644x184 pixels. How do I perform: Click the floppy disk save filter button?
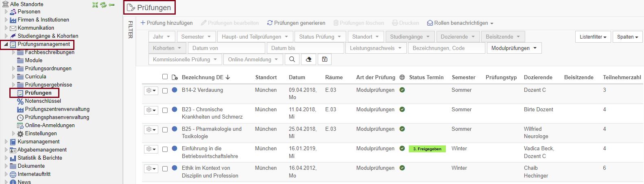pos(325,59)
